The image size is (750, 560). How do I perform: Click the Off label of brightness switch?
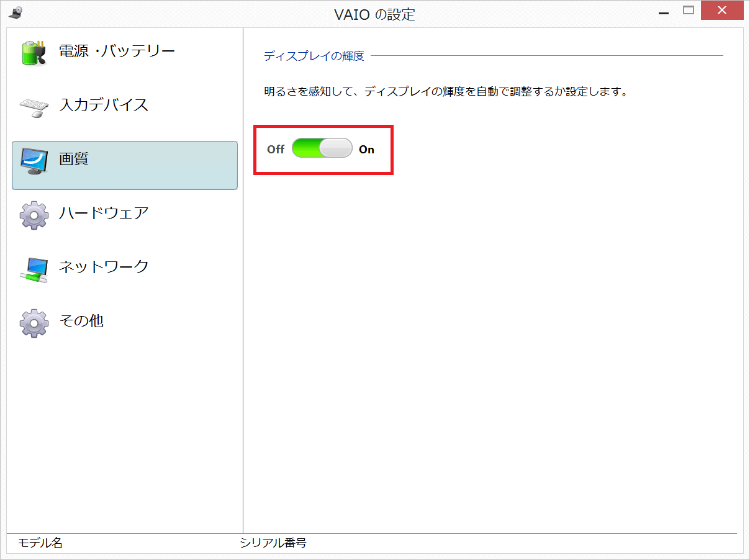point(276,149)
